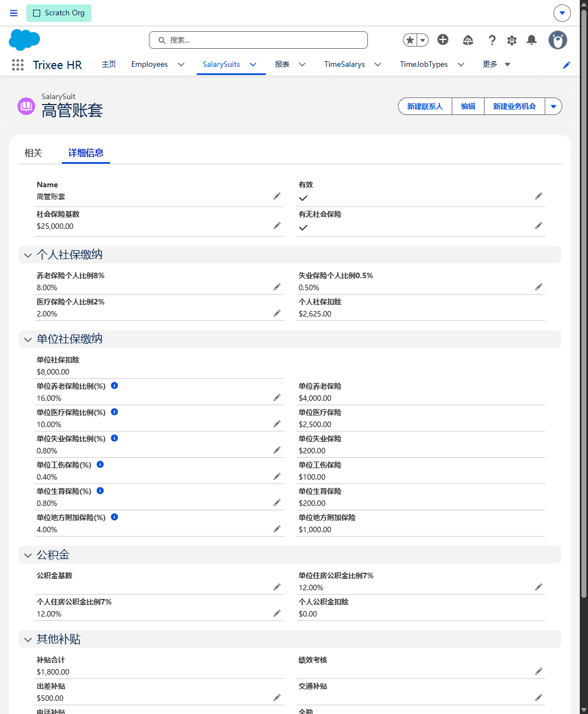Select the 详细信息 tab
The image size is (588, 714).
click(86, 153)
